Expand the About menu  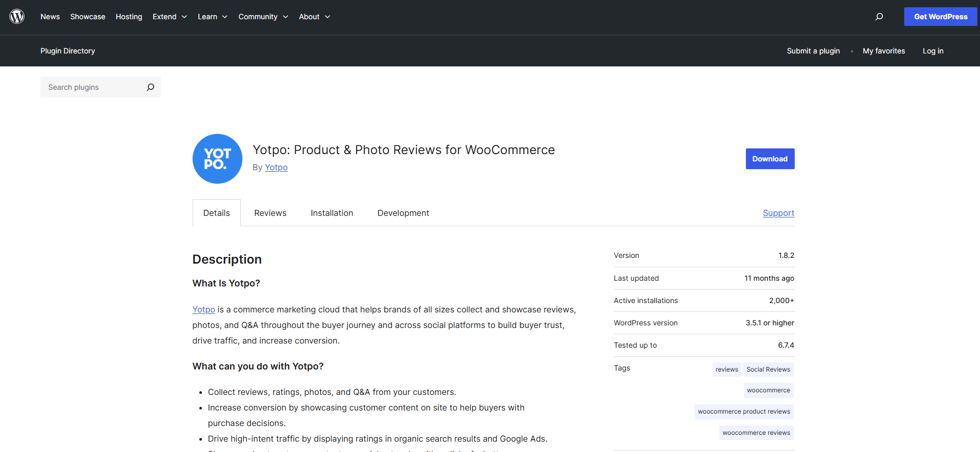coord(314,17)
